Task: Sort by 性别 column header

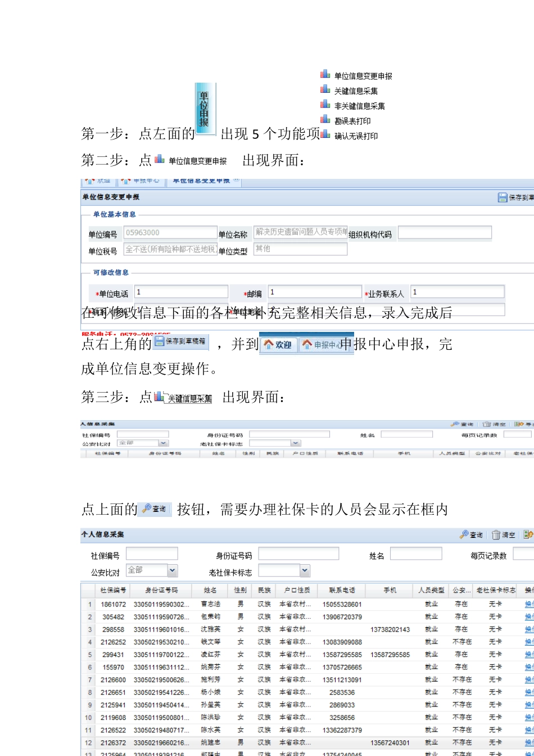Action: 240,590
